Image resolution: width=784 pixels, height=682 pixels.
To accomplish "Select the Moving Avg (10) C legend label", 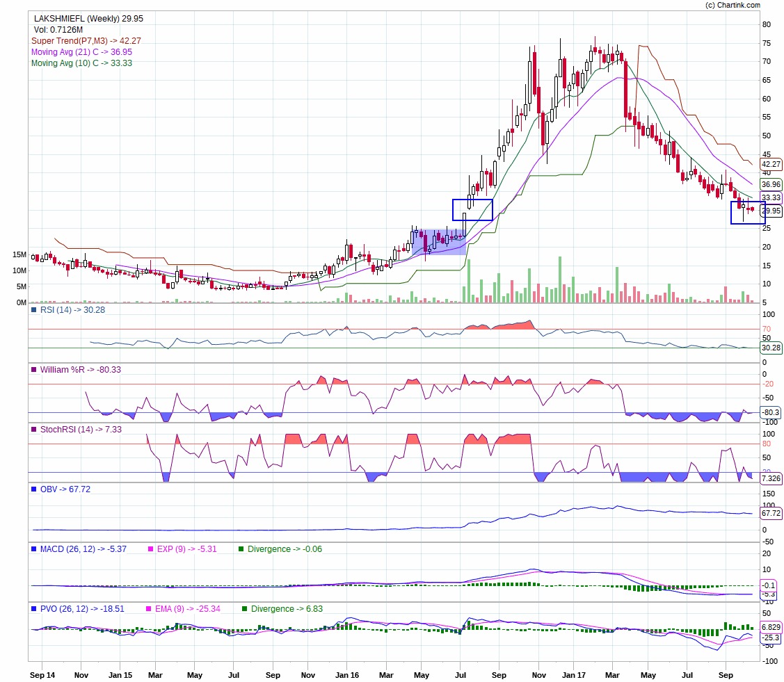I will [x=81, y=63].
